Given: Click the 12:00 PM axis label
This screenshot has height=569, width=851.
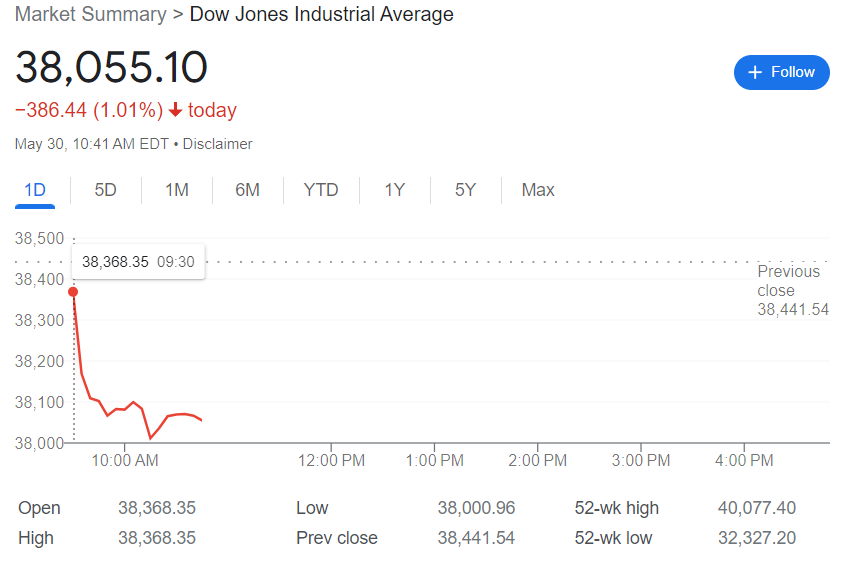Looking at the screenshot, I should click(331, 461).
